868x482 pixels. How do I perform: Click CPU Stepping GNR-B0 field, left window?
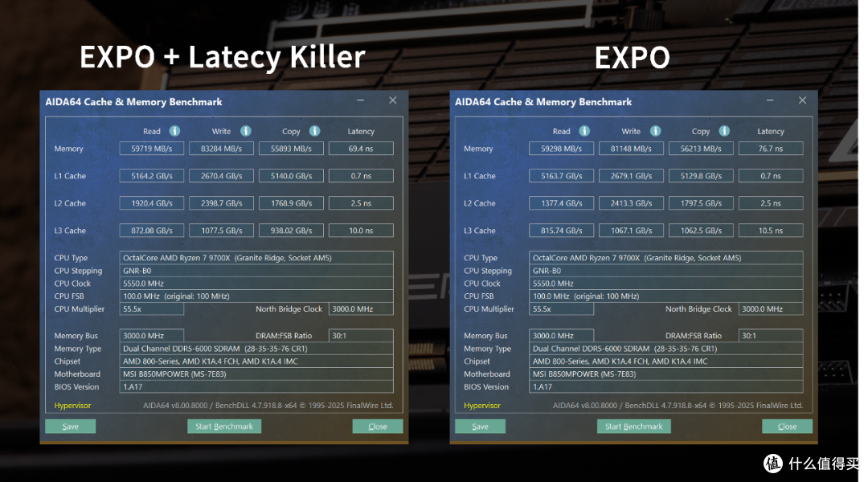pyautogui.click(x=256, y=271)
